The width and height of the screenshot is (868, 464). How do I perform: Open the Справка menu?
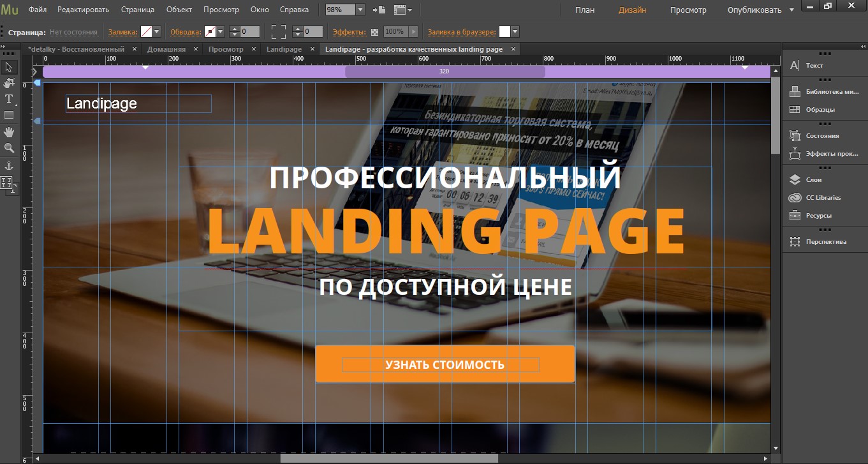click(294, 10)
